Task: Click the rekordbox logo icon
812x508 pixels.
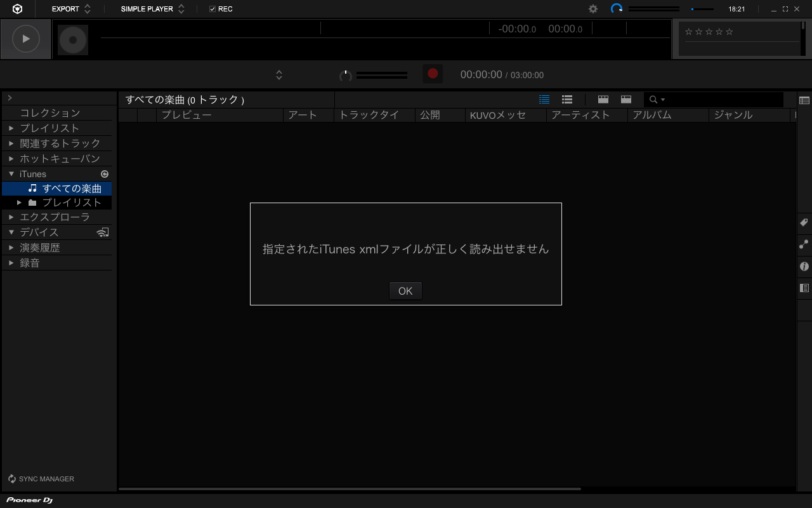Action: 17,9
